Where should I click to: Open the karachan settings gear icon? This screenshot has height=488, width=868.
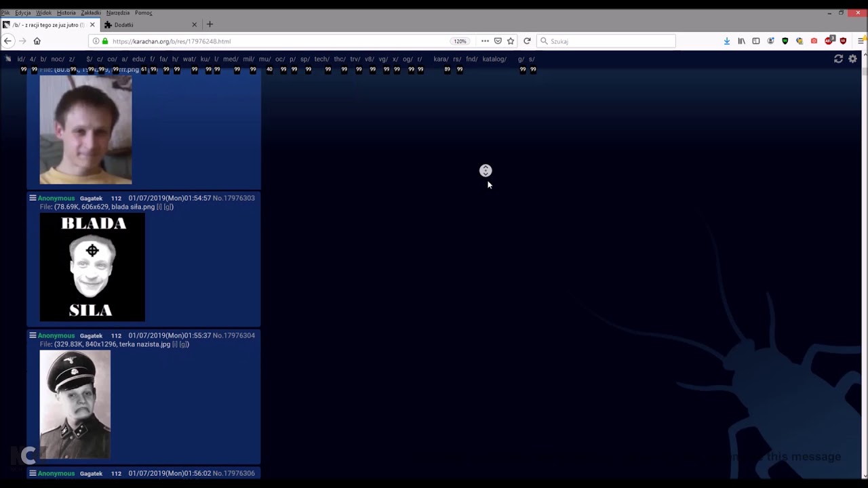tap(853, 59)
